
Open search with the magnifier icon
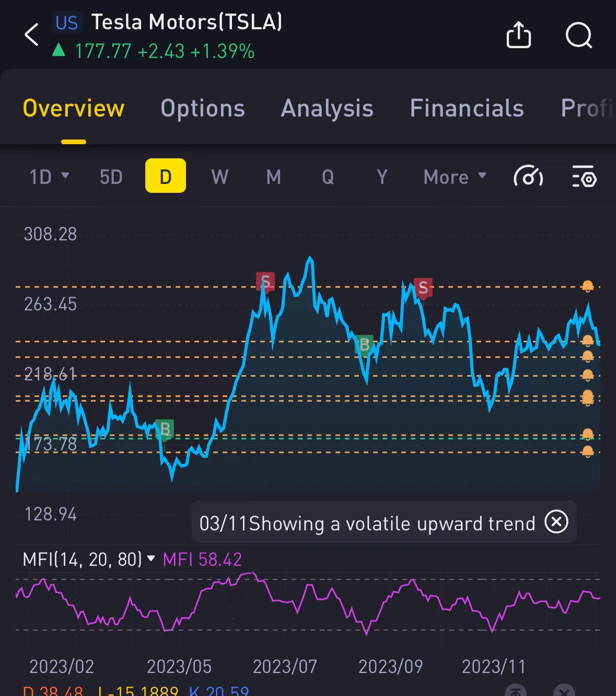579,35
